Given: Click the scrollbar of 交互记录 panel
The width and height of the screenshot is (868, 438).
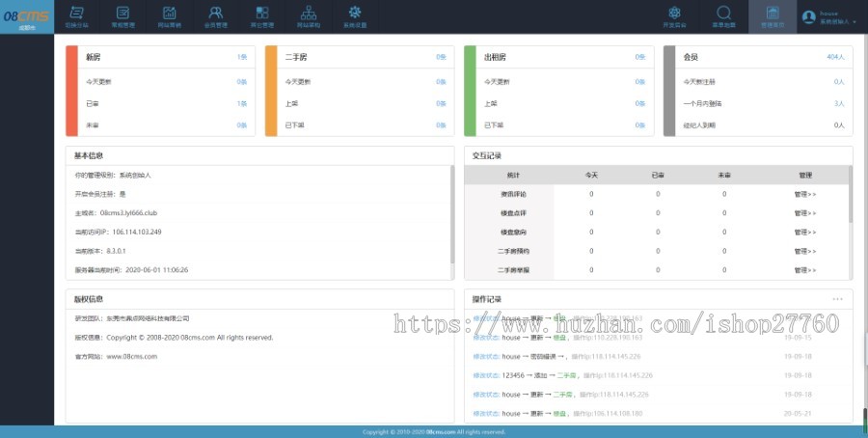Looking at the screenshot, I should coord(851,194).
